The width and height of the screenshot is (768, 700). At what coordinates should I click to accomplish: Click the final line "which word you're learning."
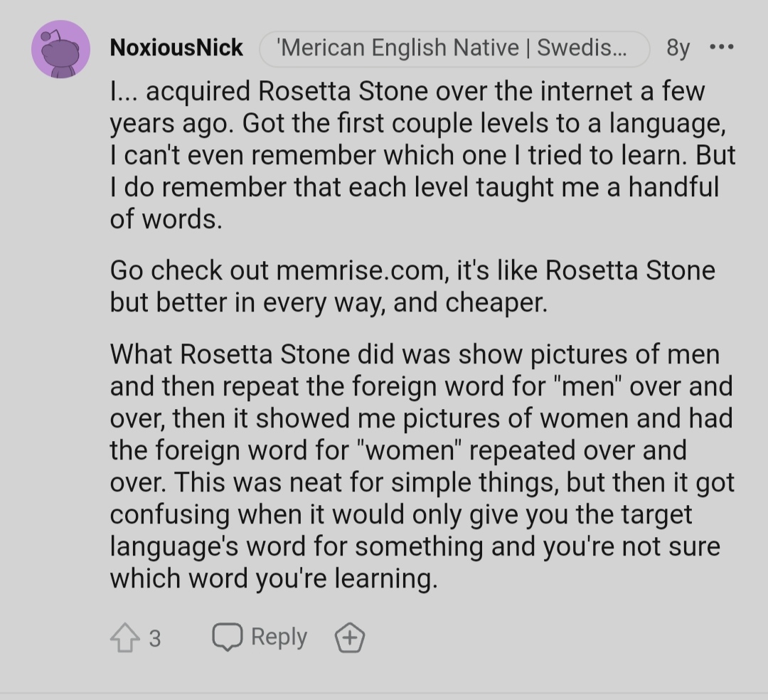point(273,578)
